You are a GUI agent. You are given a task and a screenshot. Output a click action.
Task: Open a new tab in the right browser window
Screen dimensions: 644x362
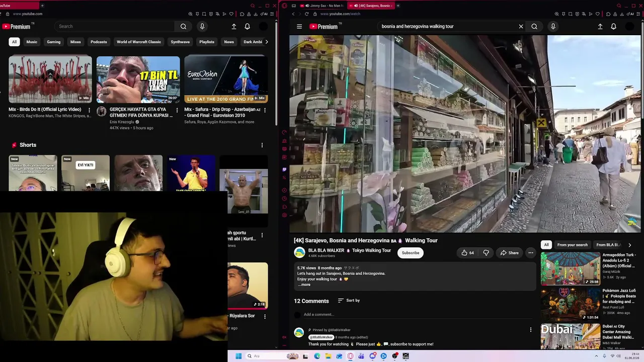(398, 6)
